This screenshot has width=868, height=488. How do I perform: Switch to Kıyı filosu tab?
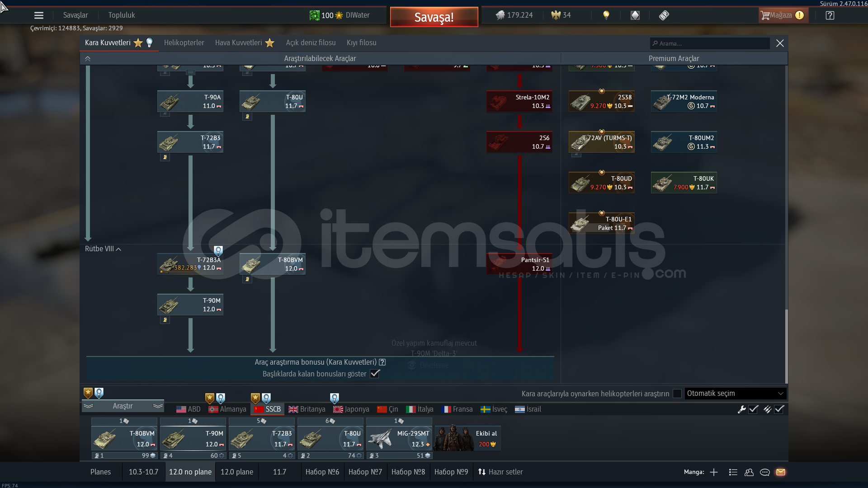coord(362,43)
